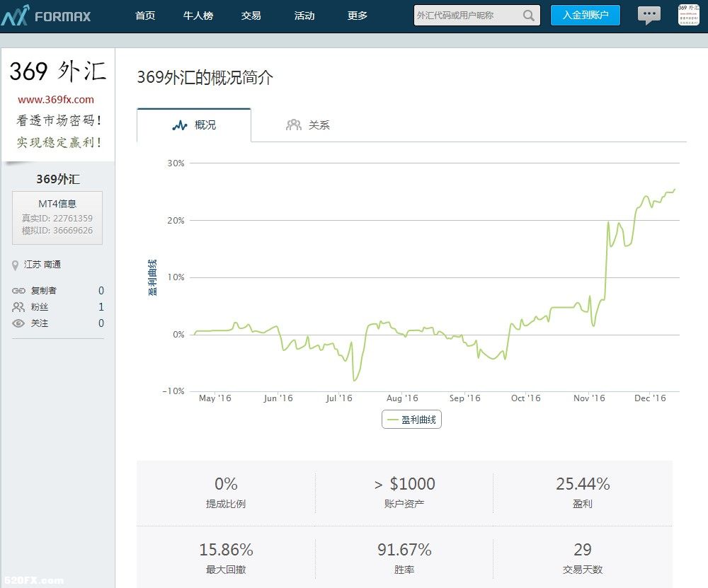Image resolution: width=708 pixels, height=588 pixels.
Task: Click the 369 外汇 profile banner title
Action: pos(58,71)
